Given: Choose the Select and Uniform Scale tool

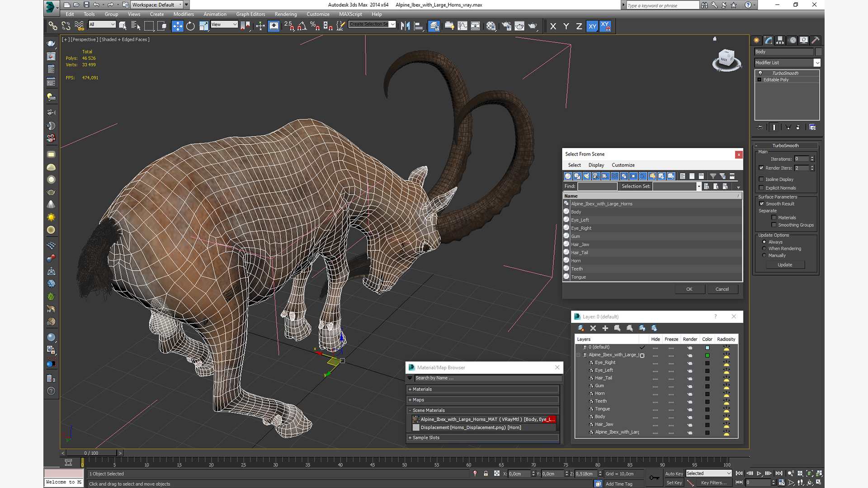Looking at the screenshot, I should click(203, 26).
